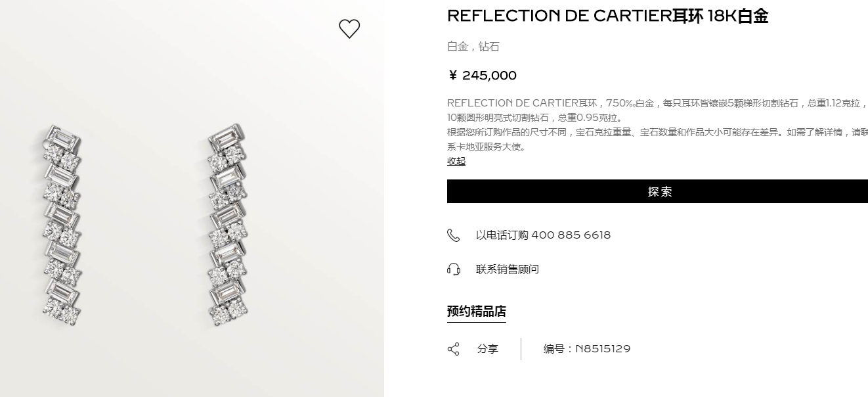Click the ¥ 245,000 price
The width and height of the screenshot is (868, 397).
coord(482,76)
